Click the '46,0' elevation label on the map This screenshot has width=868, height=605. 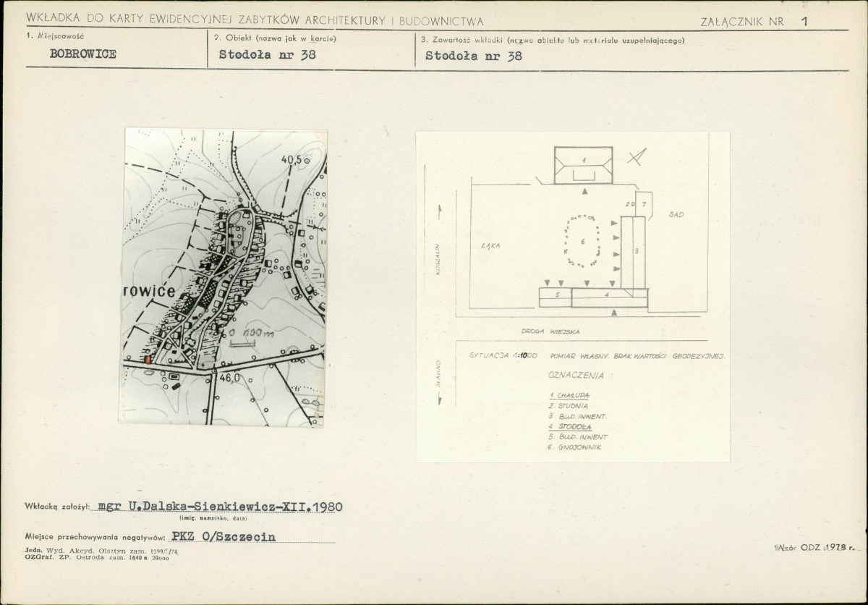pyautogui.click(x=230, y=378)
